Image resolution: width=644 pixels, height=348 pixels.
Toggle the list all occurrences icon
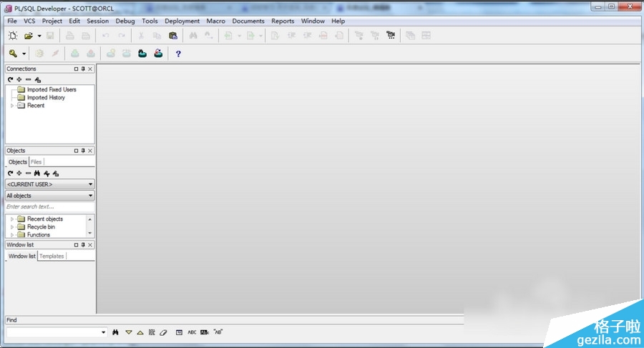tap(152, 332)
